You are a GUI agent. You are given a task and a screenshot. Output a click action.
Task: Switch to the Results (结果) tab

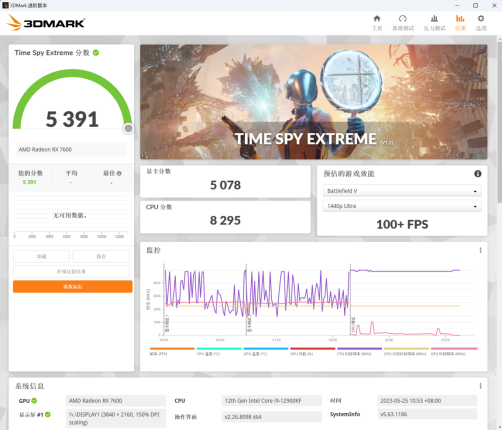coord(460,22)
